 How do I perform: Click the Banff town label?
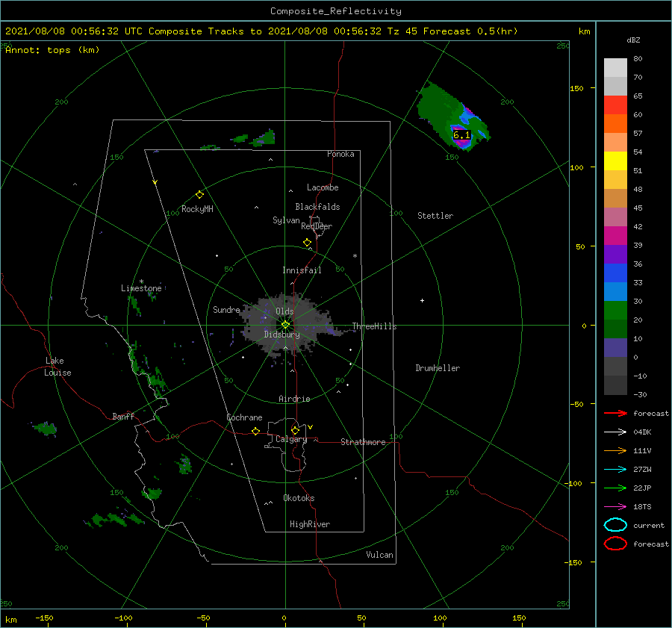123,416
